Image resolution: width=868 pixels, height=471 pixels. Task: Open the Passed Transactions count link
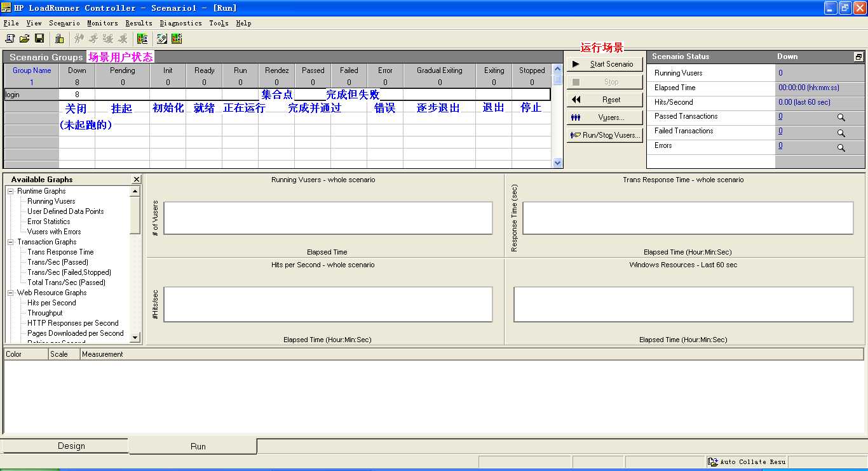[780, 117]
